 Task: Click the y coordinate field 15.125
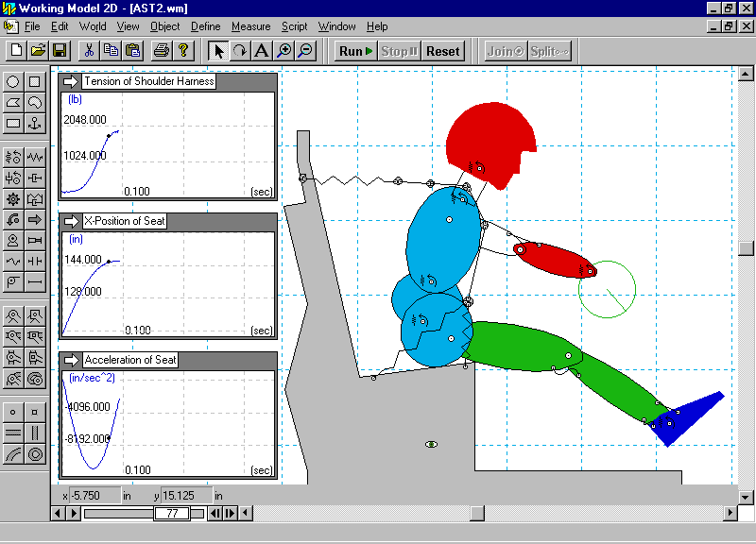click(186, 496)
